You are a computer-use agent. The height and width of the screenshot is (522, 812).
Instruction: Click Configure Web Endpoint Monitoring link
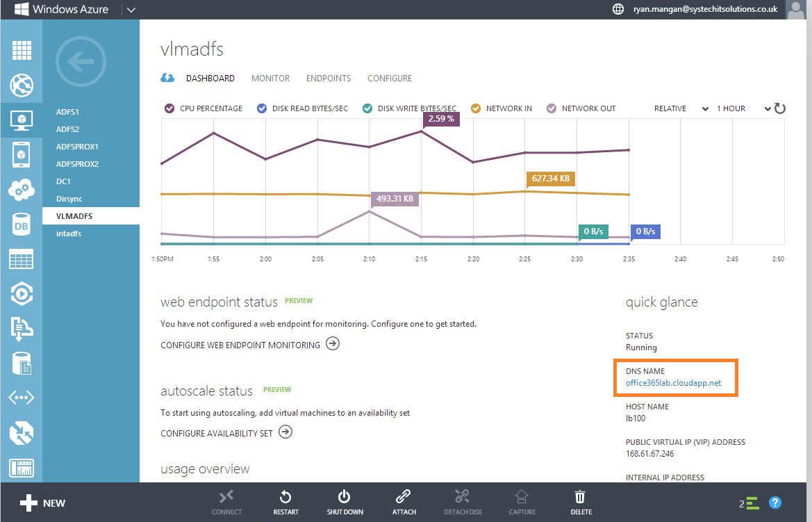coord(250,344)
